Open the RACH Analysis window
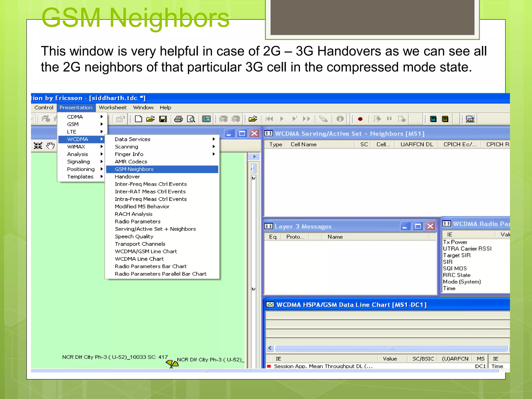 [x=162, y=214]
